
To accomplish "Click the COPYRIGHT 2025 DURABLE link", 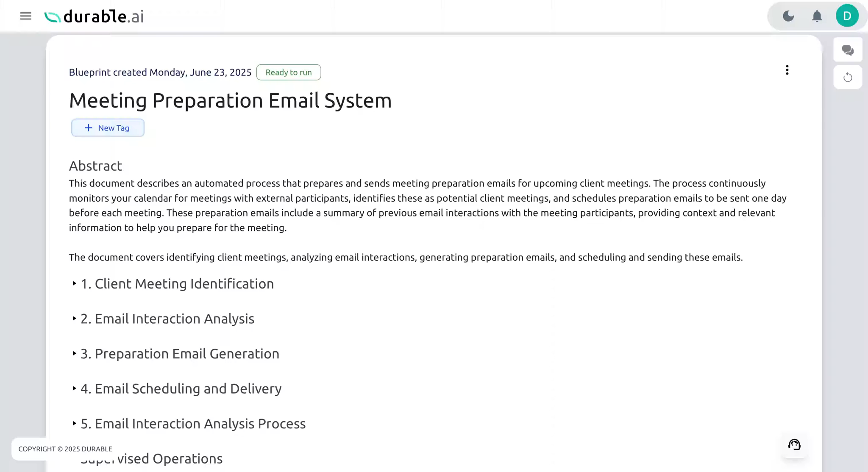I will coord(66,449).
